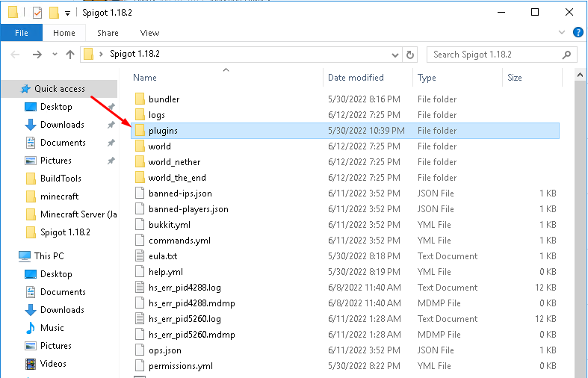
Task: Select help.yml file icon
Action: coord(140,272)
